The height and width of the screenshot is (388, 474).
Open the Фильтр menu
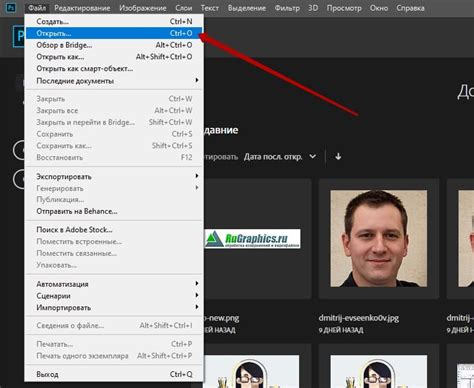coord(287,8)
